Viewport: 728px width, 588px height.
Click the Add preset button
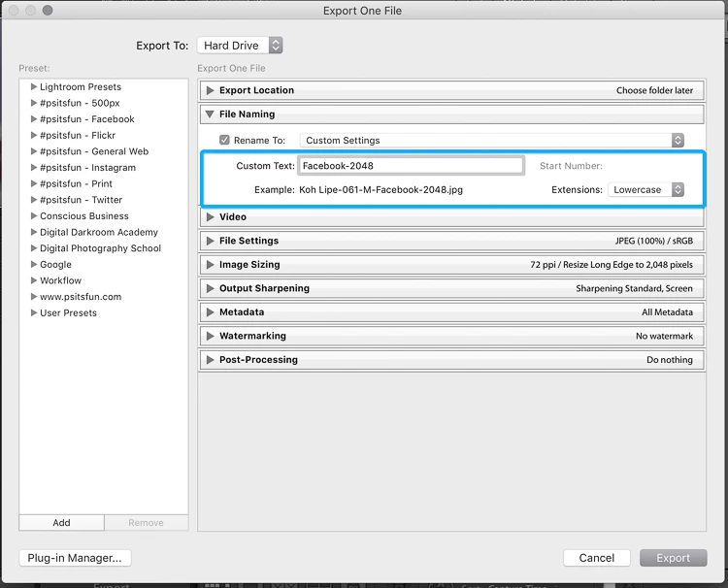pos(61,523)
